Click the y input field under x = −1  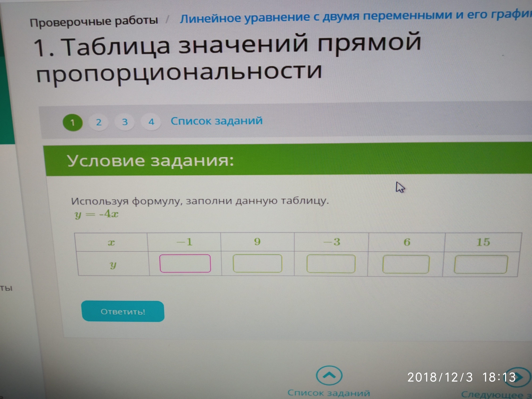coord(185,263)
